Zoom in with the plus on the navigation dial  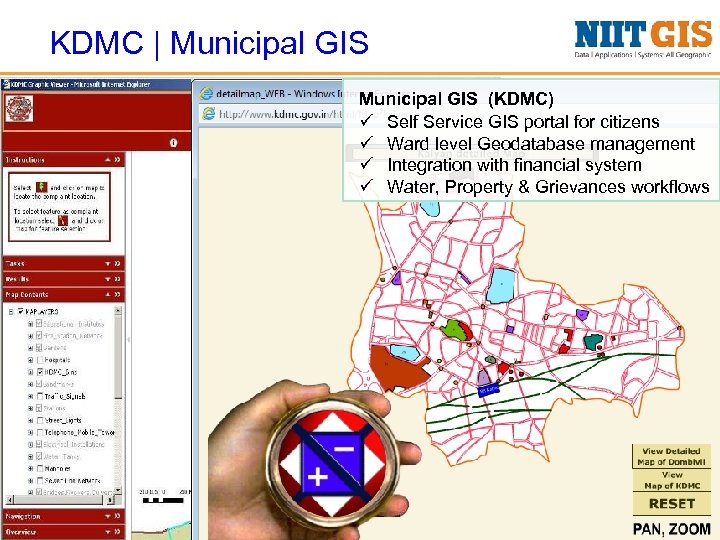[x=318, y=477]
